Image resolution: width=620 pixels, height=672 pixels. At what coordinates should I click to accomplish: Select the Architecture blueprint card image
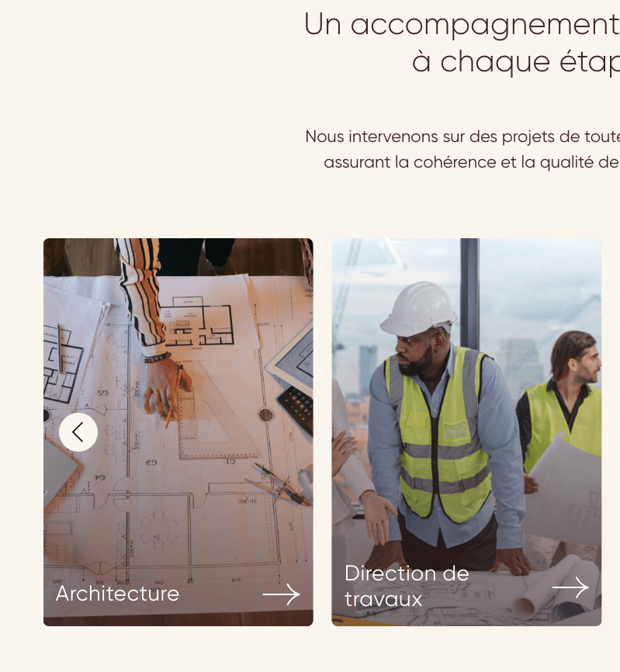pos(178,432)
